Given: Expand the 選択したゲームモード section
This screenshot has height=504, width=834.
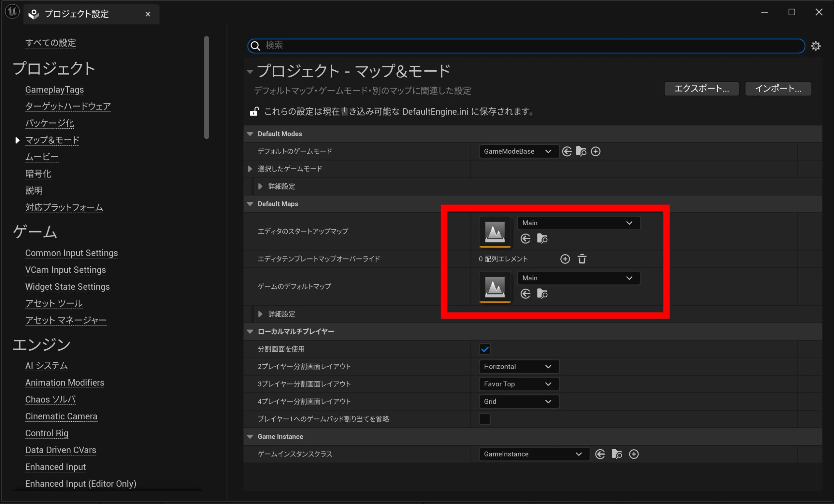Looking at the screenshot, I should [x=250, y=169].
